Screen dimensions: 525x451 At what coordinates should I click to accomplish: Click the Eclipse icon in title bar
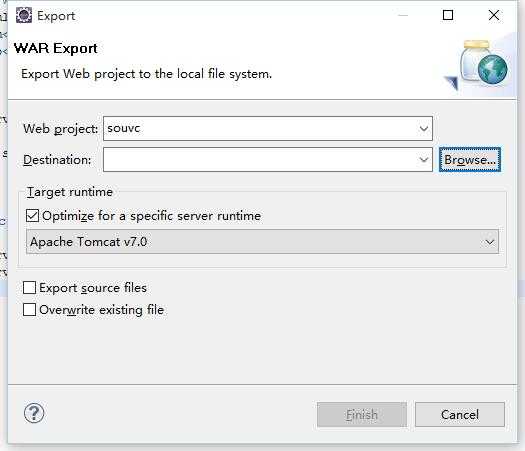(x=24, y=15)
